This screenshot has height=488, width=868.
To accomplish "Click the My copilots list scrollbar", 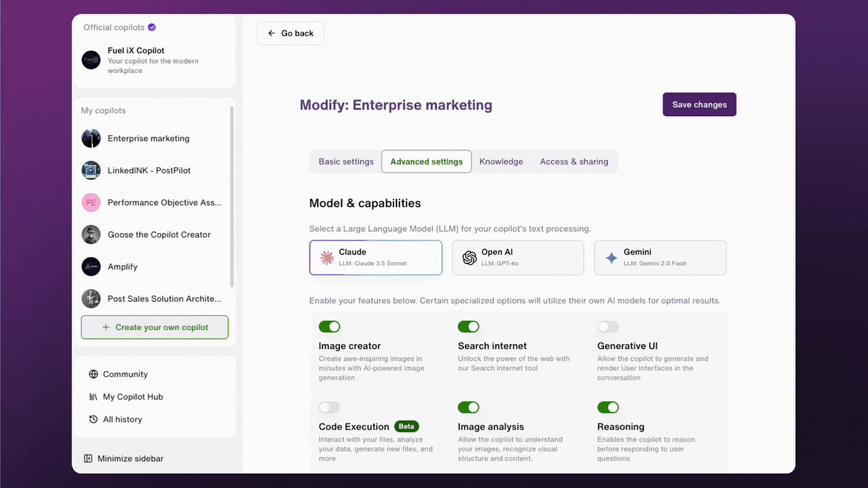I will coord(232,197).
